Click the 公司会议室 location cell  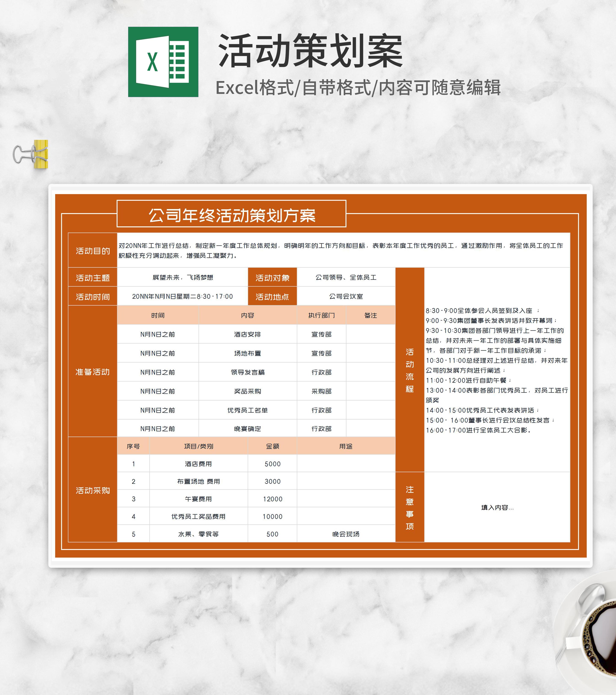tap(346, 296)
